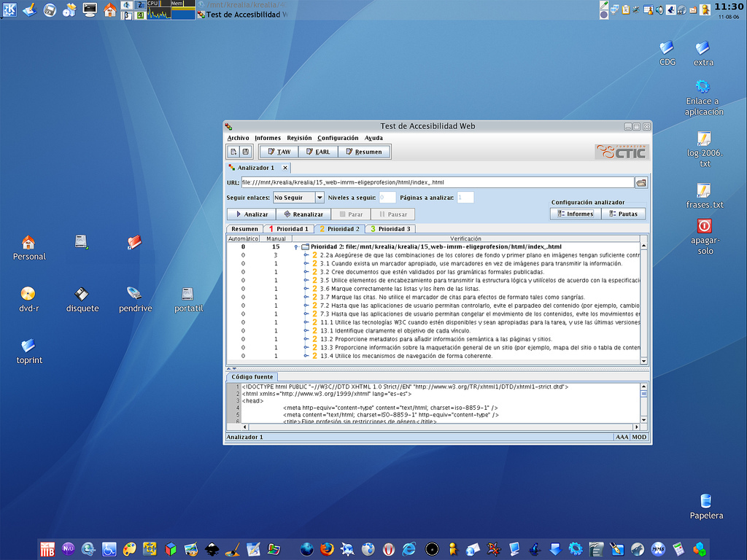The width and height of the screenshot is (747, 560).
Task: Expand the 2.2a color contrast checkpoint
Action: (x=306, y=255)
